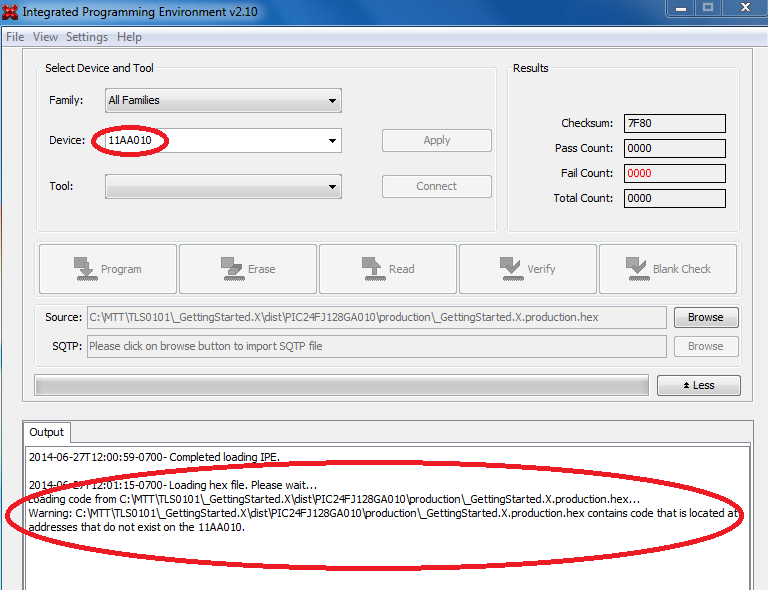Screen dimensions: 768x590
Task: Click the Verify icon button
Action: (x=527, y=269)
